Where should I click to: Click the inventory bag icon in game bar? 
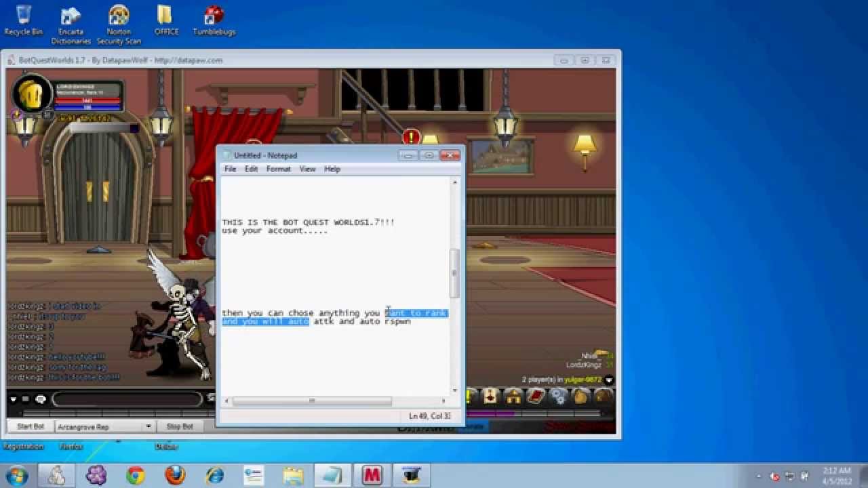click(581, 397)
